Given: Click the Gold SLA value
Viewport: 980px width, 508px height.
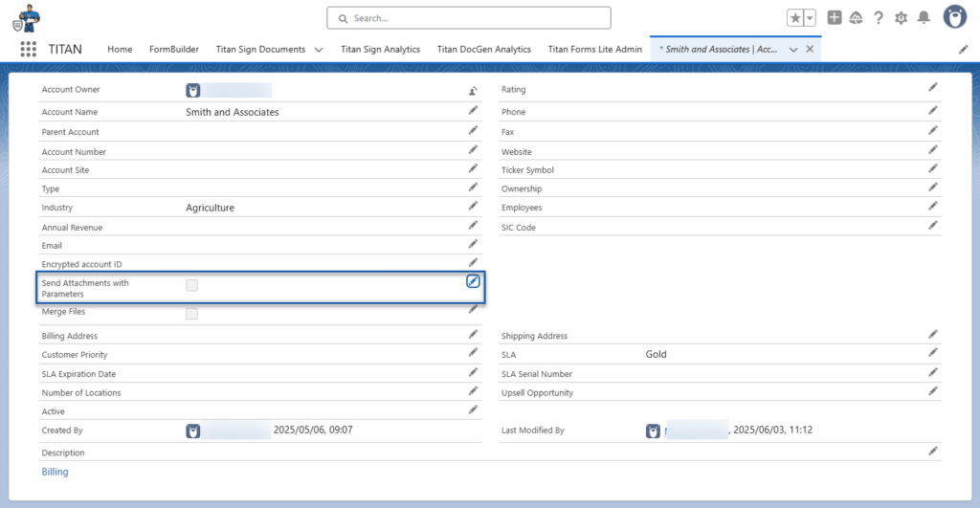Looking at the screenshot, I should tap(657, 354).
